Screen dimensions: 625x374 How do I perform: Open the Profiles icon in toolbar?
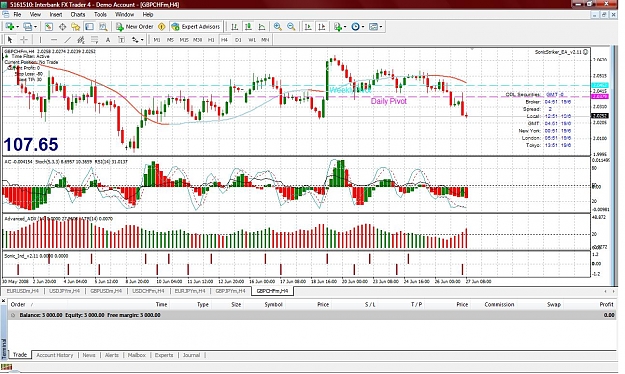(27, 27)
